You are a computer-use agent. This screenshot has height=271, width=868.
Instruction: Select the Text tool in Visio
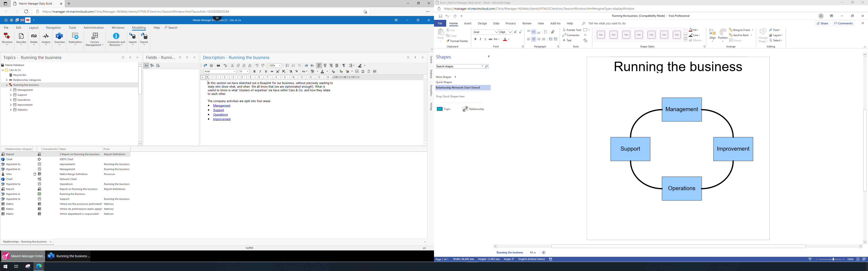[567, 40]
